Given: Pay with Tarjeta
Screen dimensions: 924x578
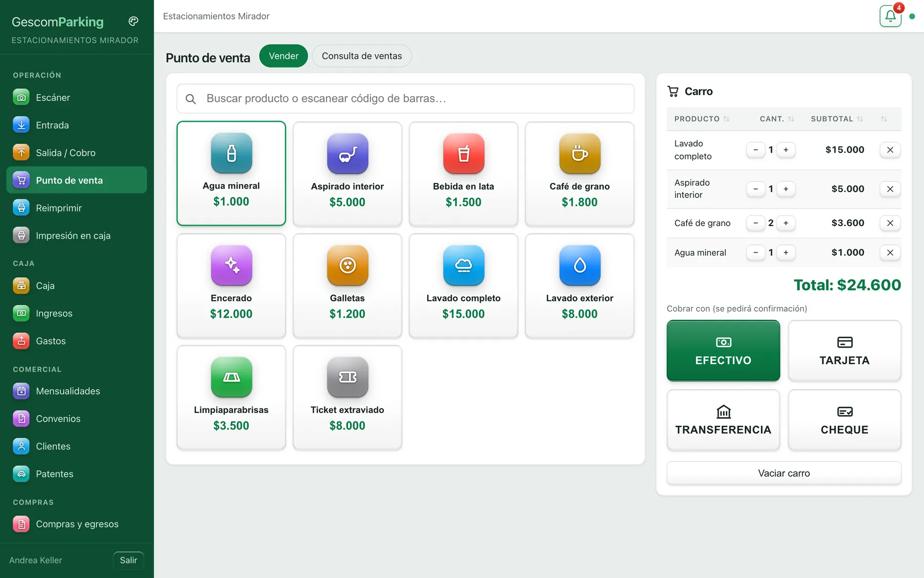Looking at the screenshot, I should (844, 351).
